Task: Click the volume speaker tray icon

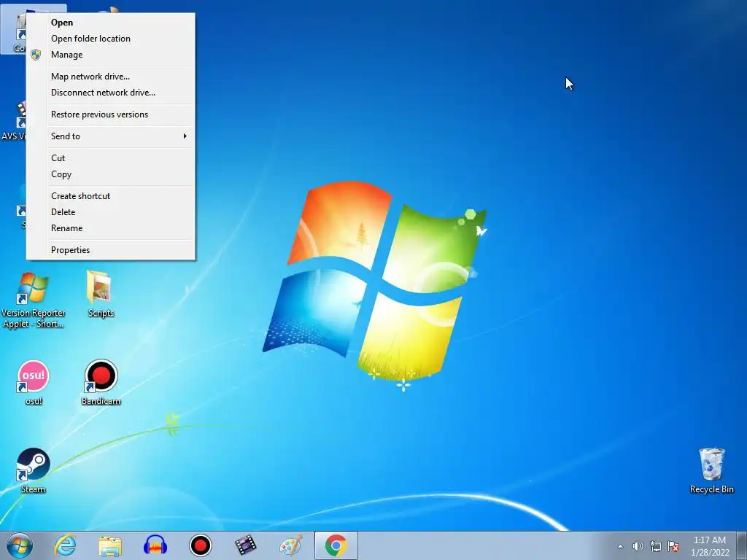Action: (x=638, y=546)
